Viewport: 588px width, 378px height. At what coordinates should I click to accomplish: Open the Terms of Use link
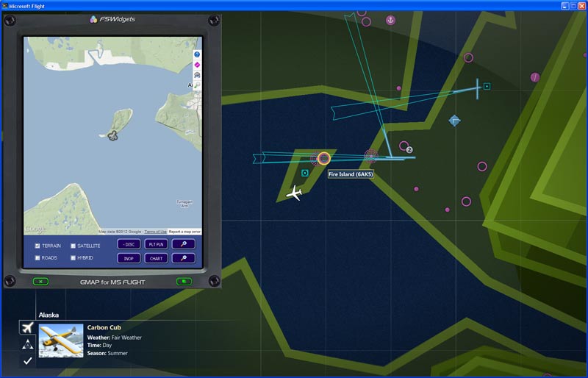click(155, 232)
